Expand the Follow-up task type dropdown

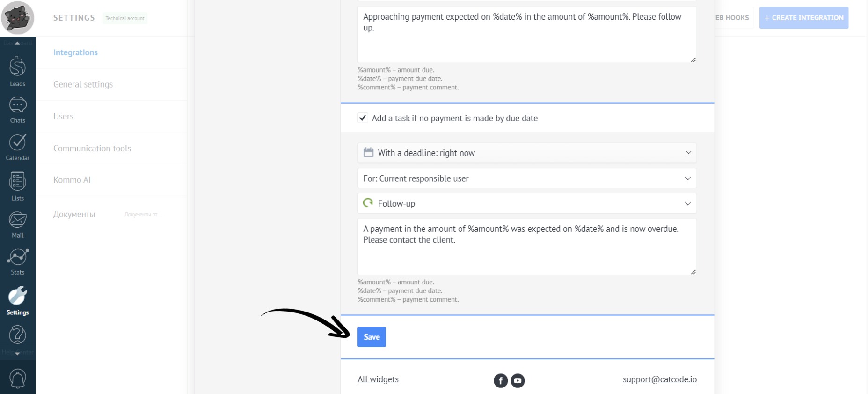pos(527,204)
